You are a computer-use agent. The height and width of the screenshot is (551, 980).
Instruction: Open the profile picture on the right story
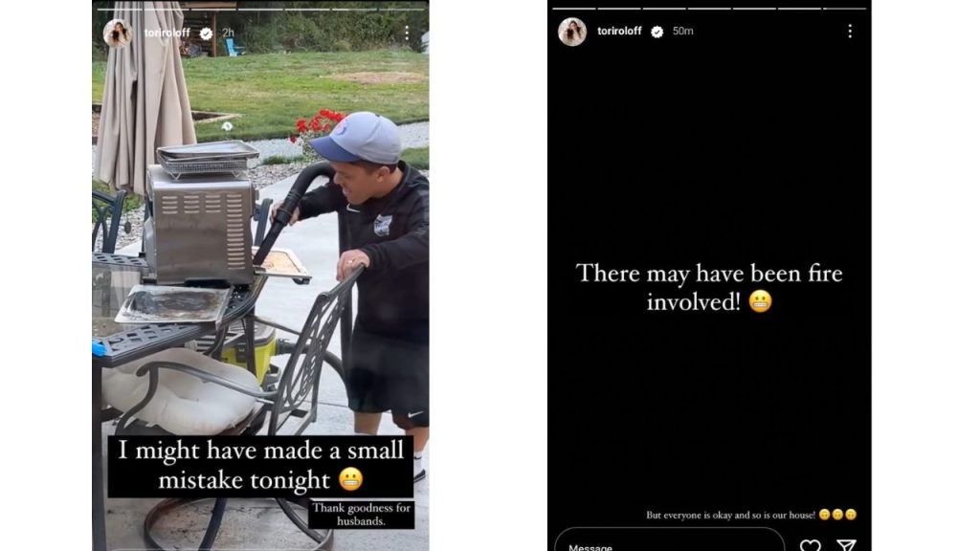[572, 32]
